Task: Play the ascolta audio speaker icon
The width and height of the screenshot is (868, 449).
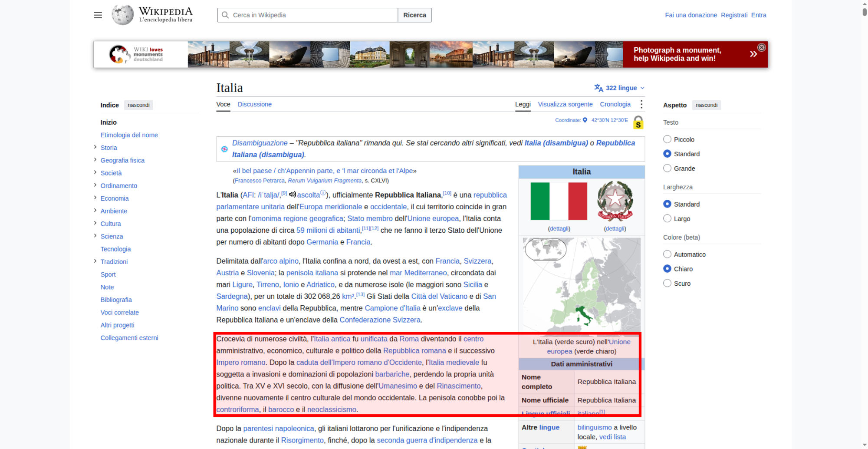Action: pos(293,195)
